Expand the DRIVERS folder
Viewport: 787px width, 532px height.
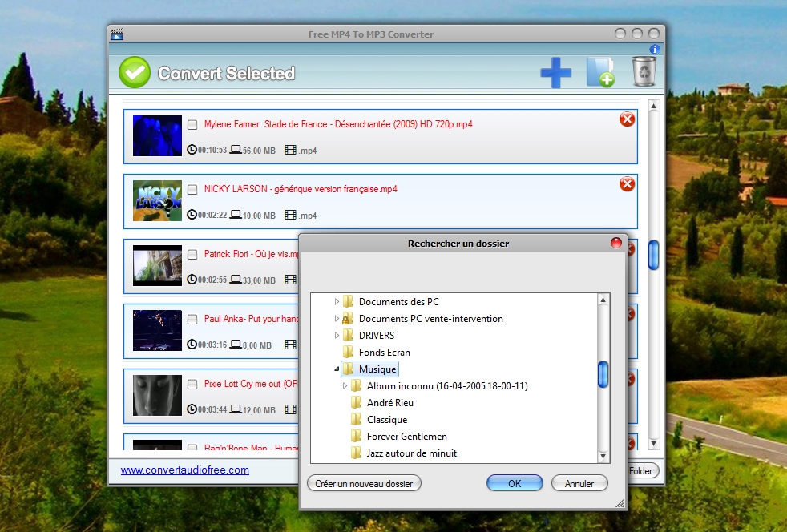point(337,335)
